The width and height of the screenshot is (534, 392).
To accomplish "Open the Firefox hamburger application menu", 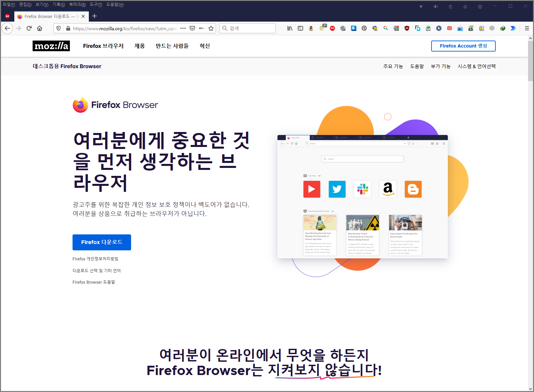I will tap(527, 28).
